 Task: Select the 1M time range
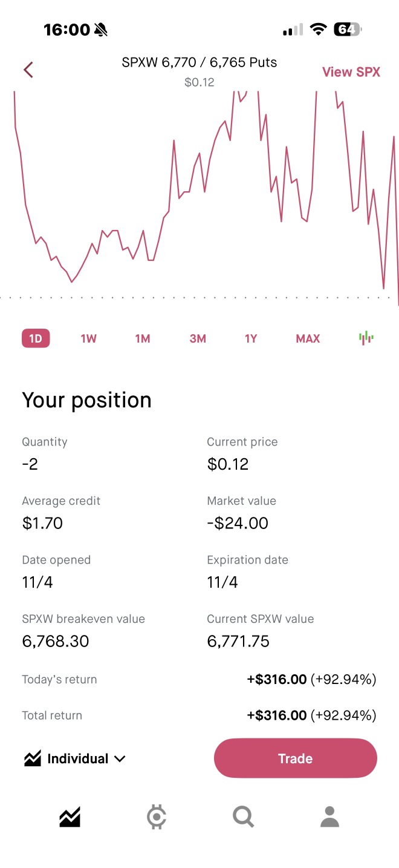coord(143,338)
